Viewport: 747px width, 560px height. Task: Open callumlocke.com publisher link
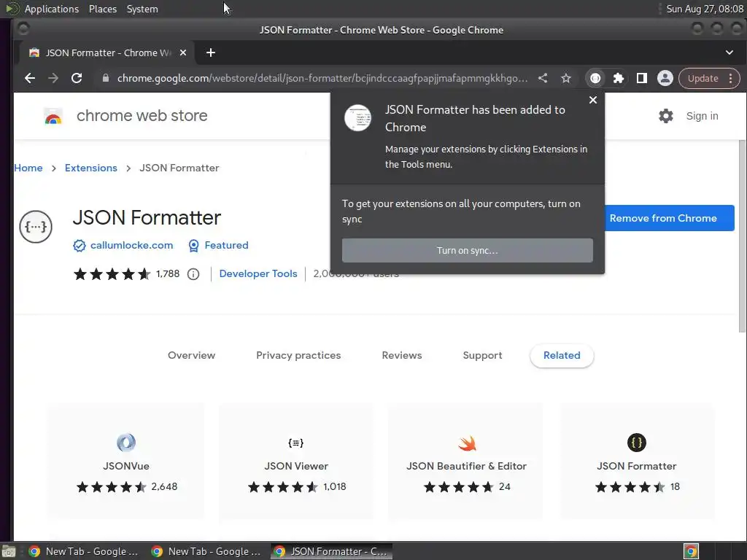pos(131,245)
